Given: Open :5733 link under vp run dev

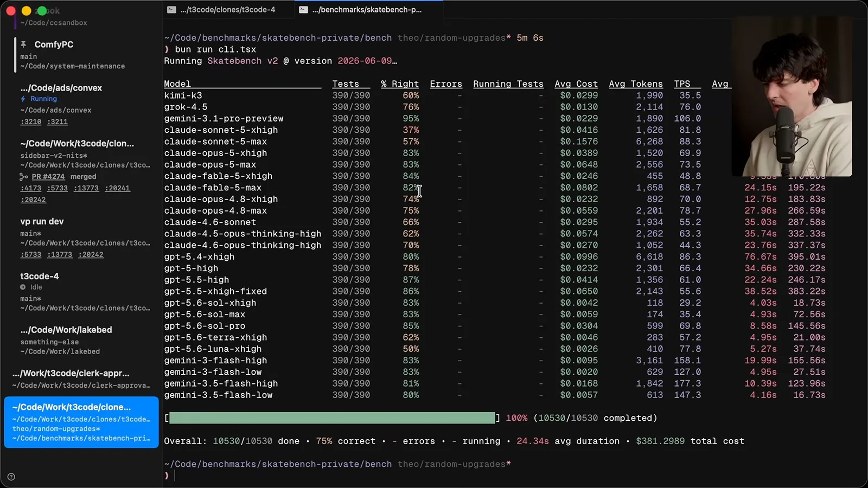Looking at the screenshot, I should point(31,255).
